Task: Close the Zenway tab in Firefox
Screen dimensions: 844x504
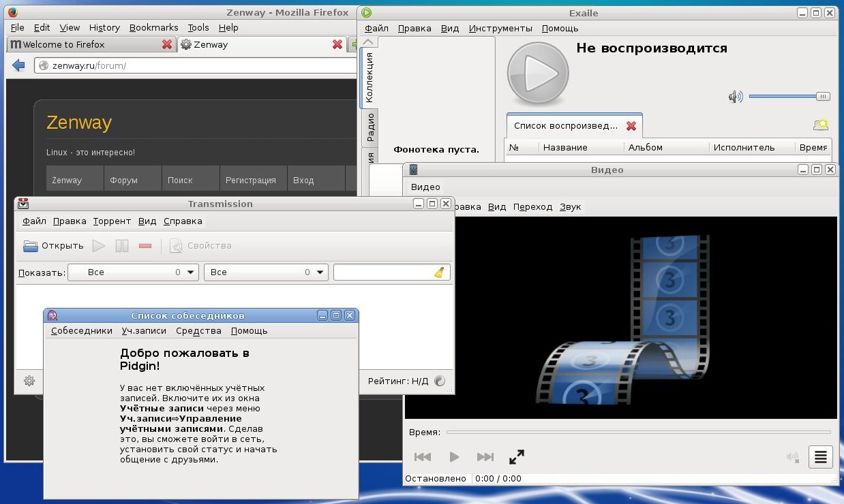Action: (337, 44)
